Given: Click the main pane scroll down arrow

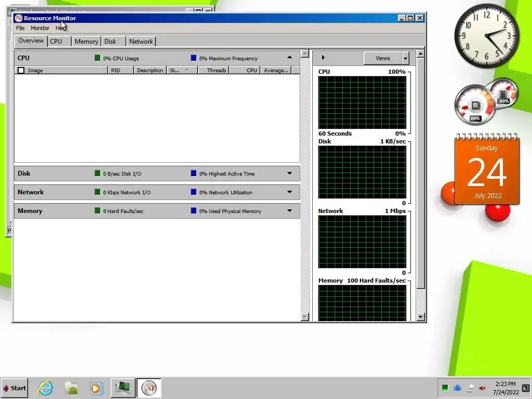Looking at the screenshot, I should (304, 317).
